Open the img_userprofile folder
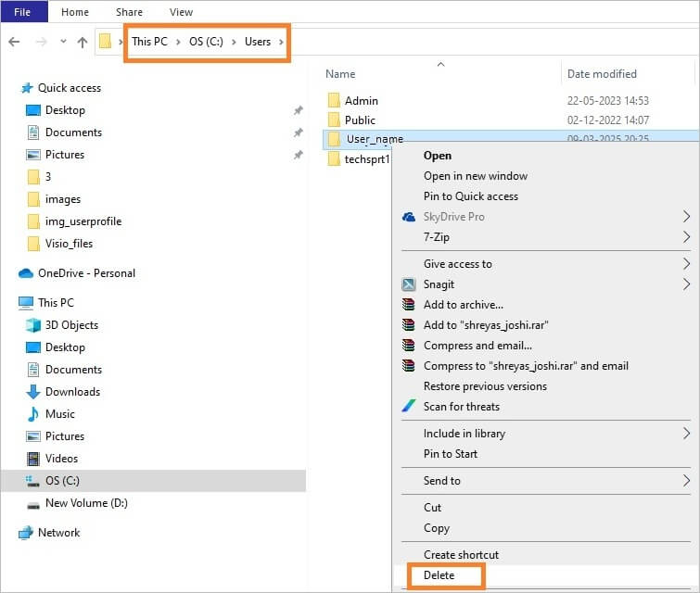 pos(83,221)
